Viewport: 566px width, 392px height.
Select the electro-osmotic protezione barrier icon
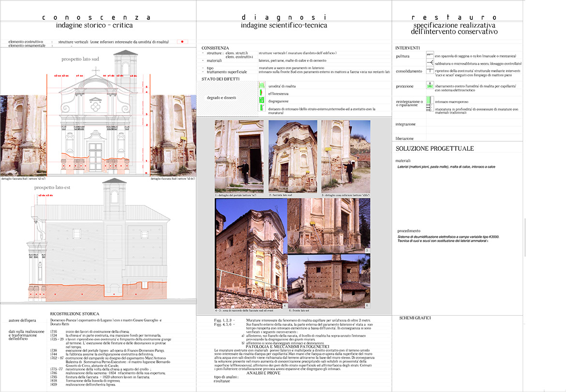point(429,86)
